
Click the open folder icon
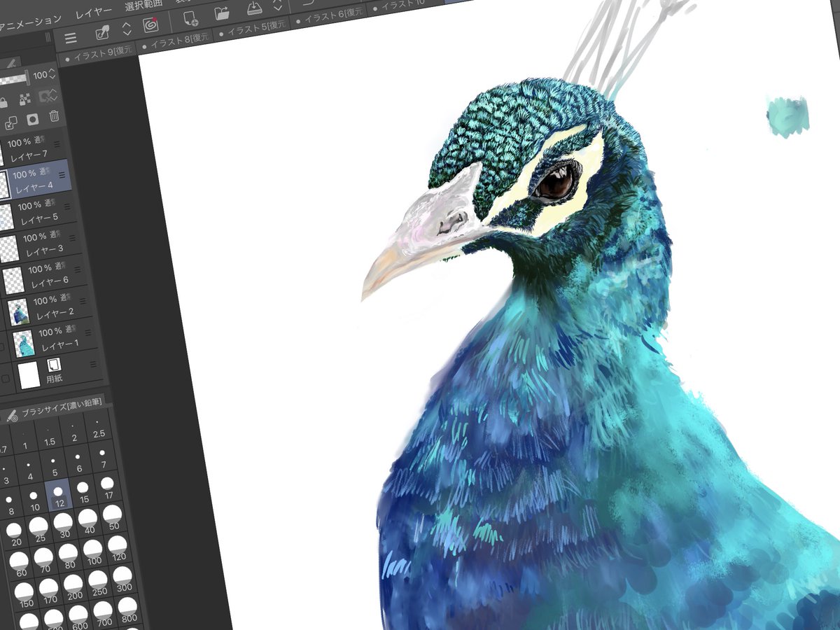(x=223, y=12)
